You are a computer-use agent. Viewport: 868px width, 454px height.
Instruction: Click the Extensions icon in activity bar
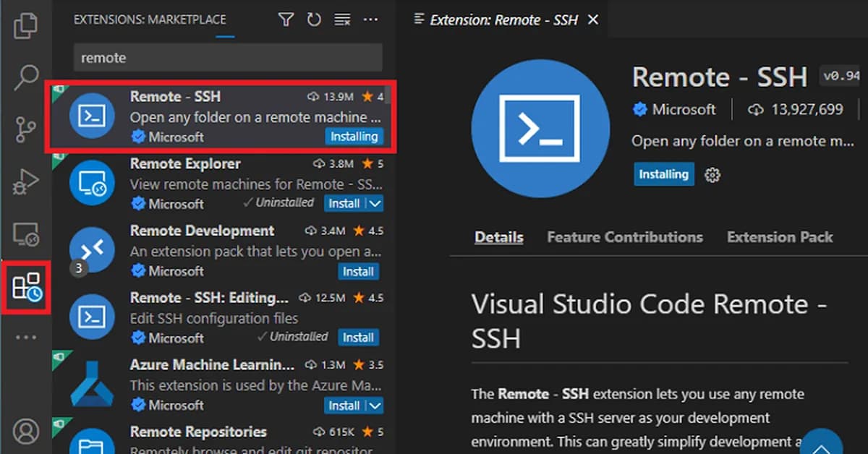[x=26, y=286]
